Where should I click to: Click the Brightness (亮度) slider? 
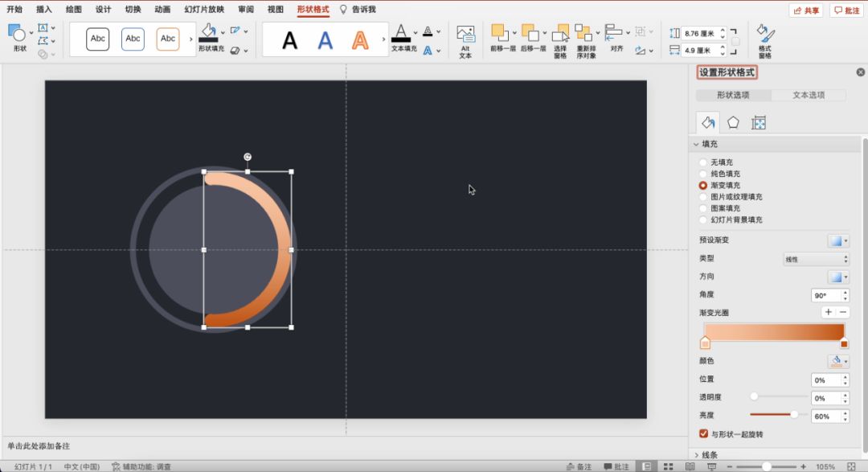[779, 415]
